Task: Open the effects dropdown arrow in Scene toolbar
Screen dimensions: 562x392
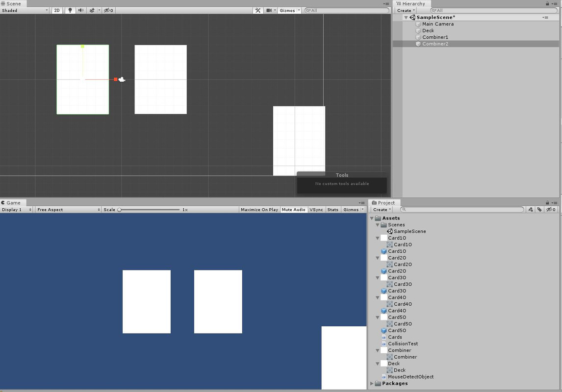Action: point(99,10)
